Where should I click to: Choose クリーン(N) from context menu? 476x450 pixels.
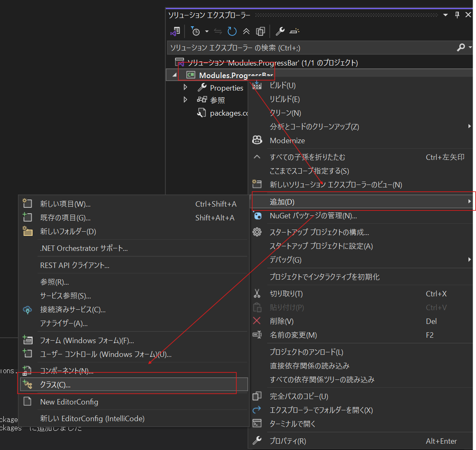click(361, 113)
